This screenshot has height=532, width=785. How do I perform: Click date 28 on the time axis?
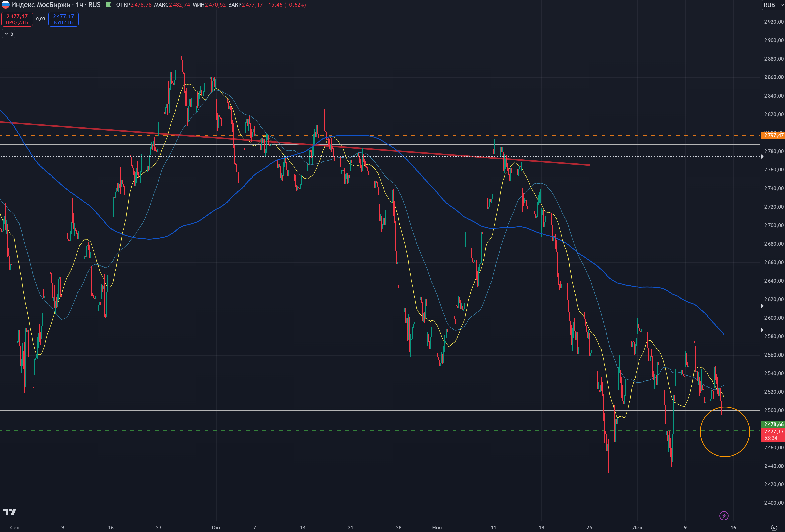pyautogui.click(x=399, y=527)
